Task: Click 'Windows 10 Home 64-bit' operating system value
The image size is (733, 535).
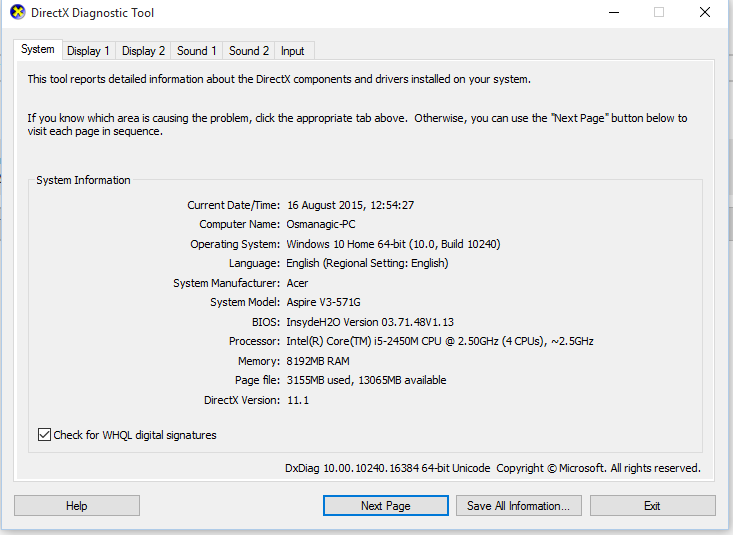Action: (393, 244)
